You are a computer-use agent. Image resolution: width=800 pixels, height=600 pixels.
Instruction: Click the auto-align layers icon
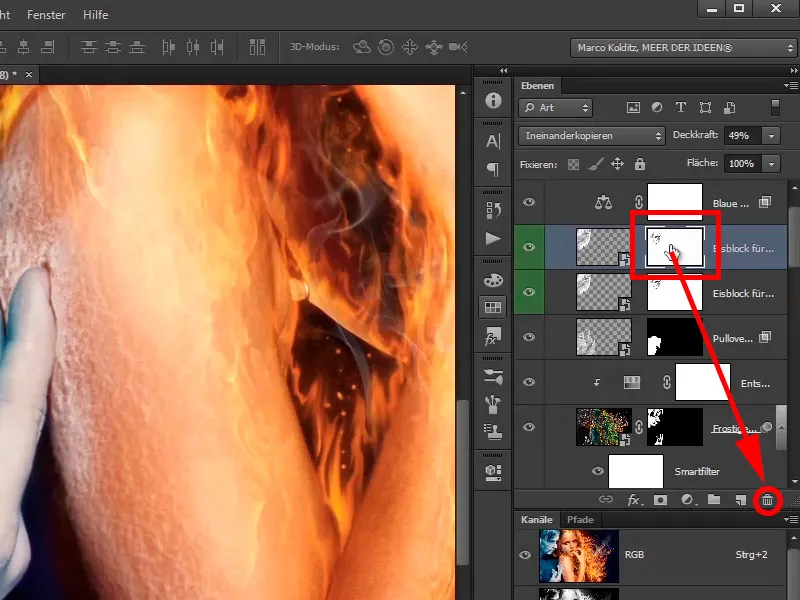pos(257,47)
